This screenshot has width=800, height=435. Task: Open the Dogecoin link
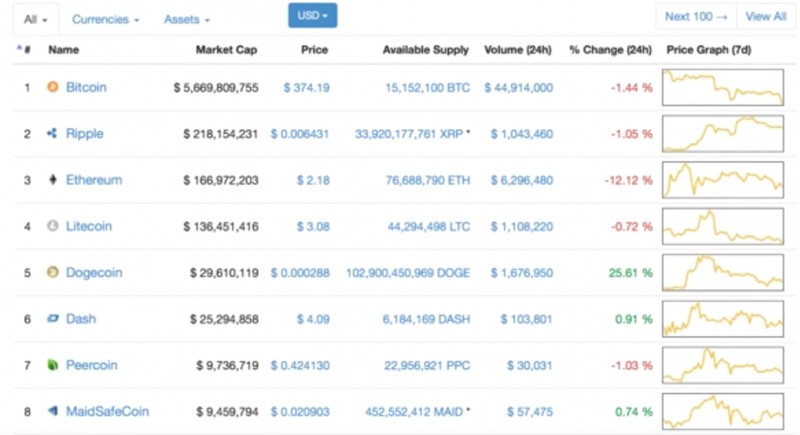[x=94, y=272]
